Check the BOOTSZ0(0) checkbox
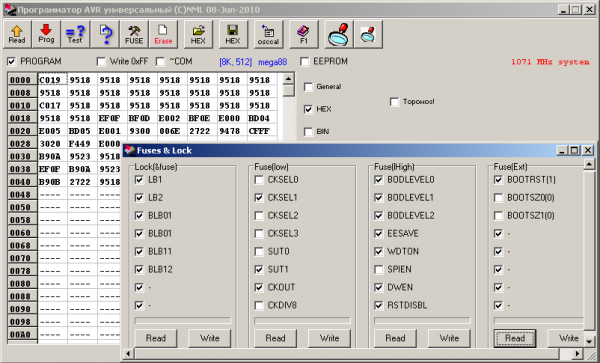Viewport: 600px width, 363px height. (x=499, y=198)
